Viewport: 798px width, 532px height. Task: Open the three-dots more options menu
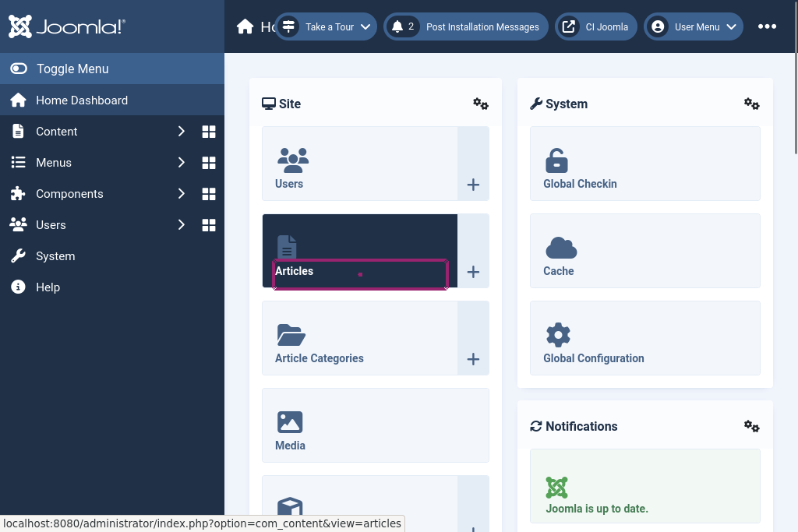pyautogui.click(x=767, y=26)
